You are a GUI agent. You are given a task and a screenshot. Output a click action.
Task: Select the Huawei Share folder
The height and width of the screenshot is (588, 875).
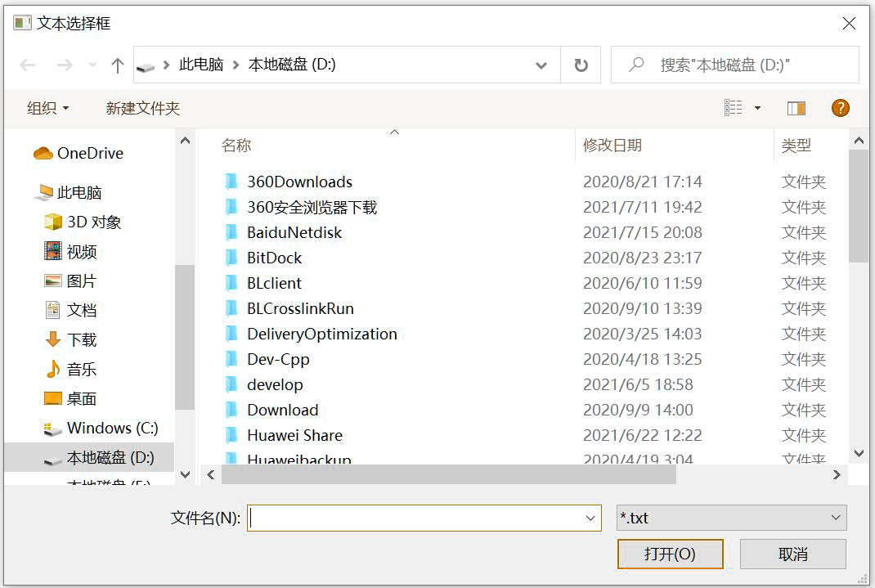[x=294, y=435]
